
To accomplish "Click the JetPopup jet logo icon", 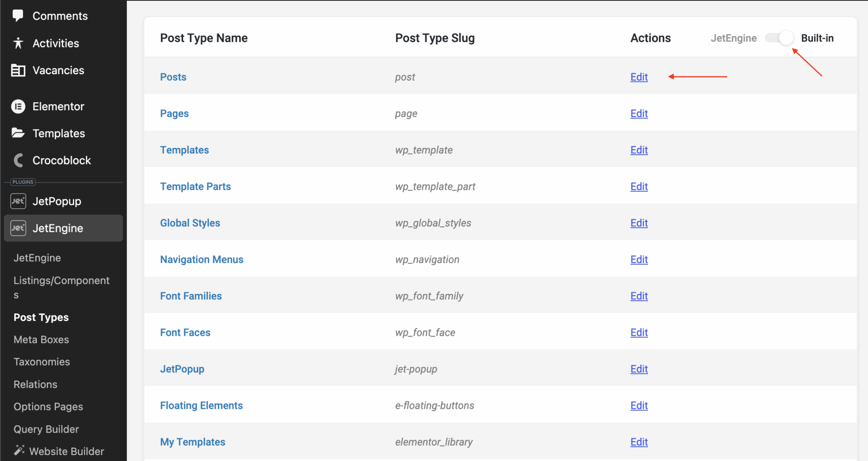I will pos(17,201).
